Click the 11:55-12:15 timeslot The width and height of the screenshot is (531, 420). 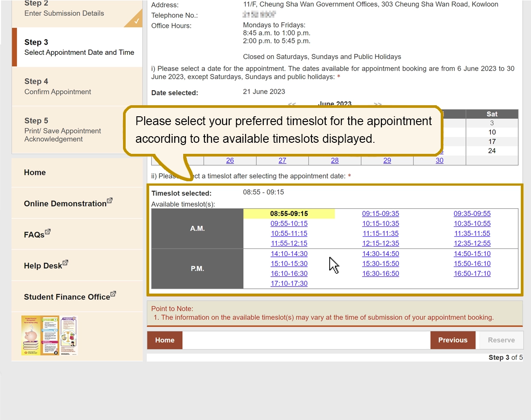[x=289, y=244]
